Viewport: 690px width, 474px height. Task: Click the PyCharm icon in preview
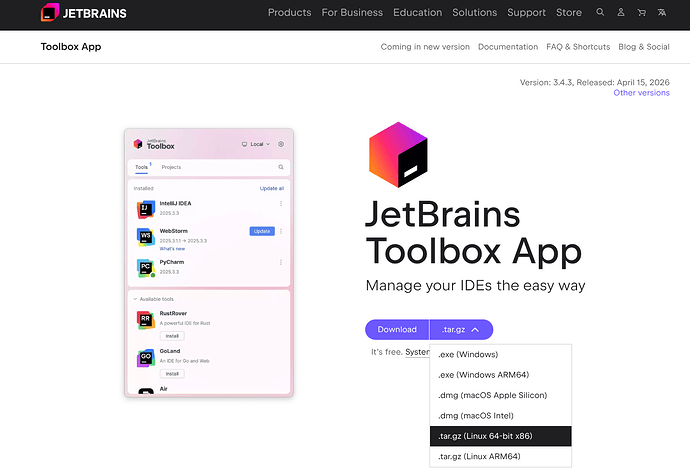[x=146, y=268]
